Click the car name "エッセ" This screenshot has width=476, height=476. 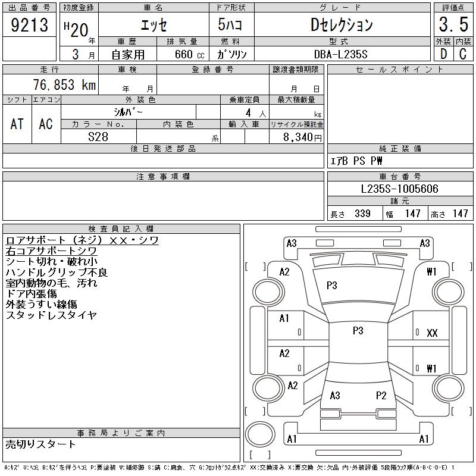(154, 25)
